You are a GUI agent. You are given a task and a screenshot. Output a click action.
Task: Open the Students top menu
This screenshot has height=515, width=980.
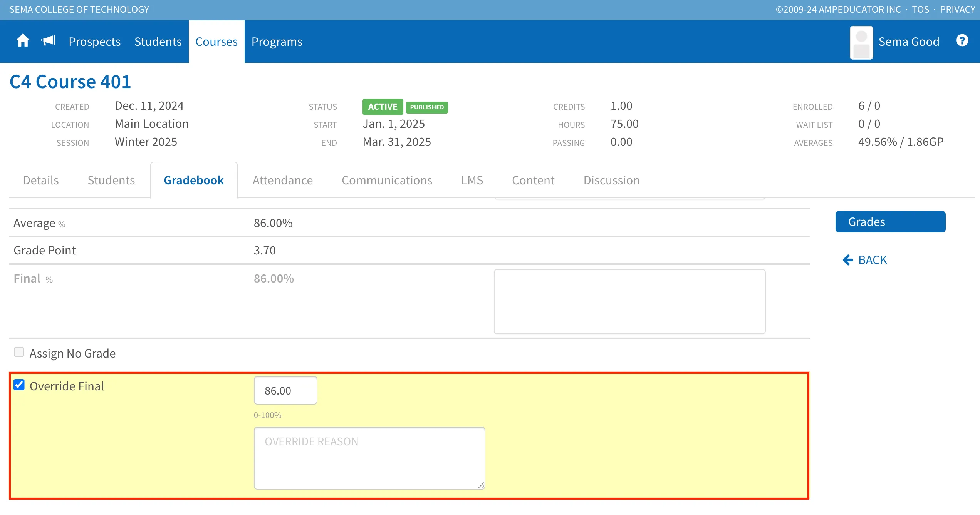tap(158, 42)
